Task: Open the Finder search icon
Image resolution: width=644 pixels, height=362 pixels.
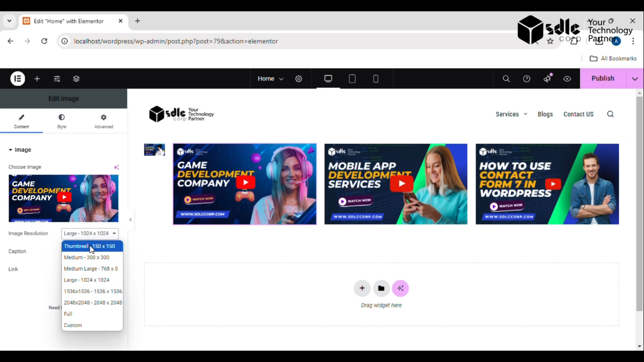Action: tap(506, 79)
